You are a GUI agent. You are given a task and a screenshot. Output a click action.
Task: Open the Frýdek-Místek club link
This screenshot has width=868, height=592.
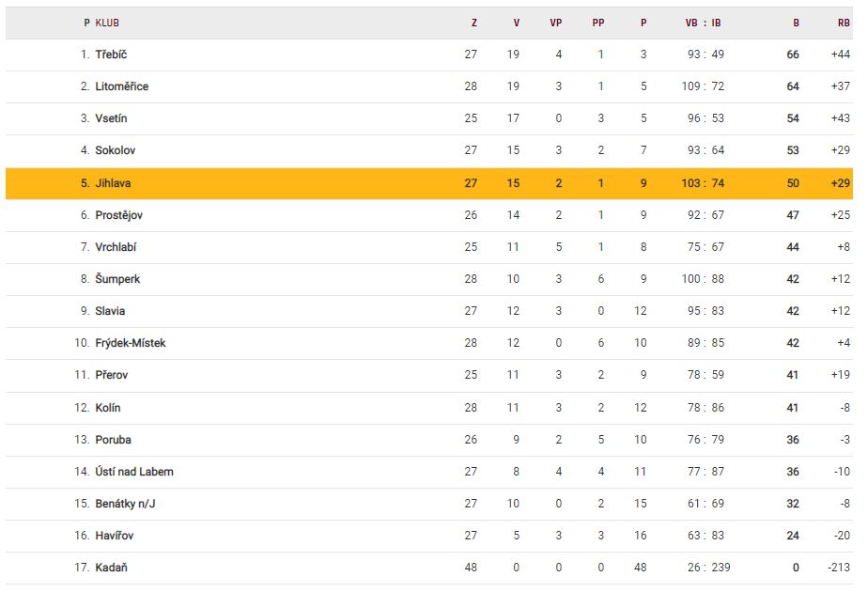pos(130,343)
